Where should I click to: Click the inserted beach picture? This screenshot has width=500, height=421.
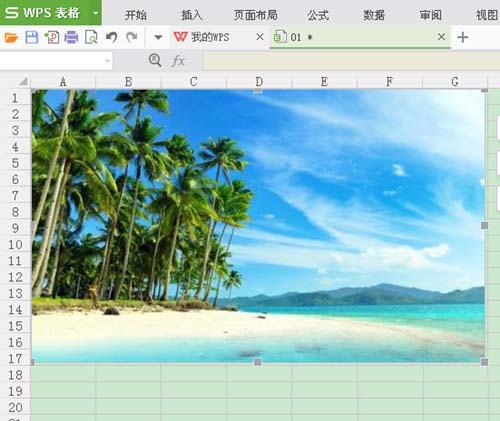pos(258,226)
